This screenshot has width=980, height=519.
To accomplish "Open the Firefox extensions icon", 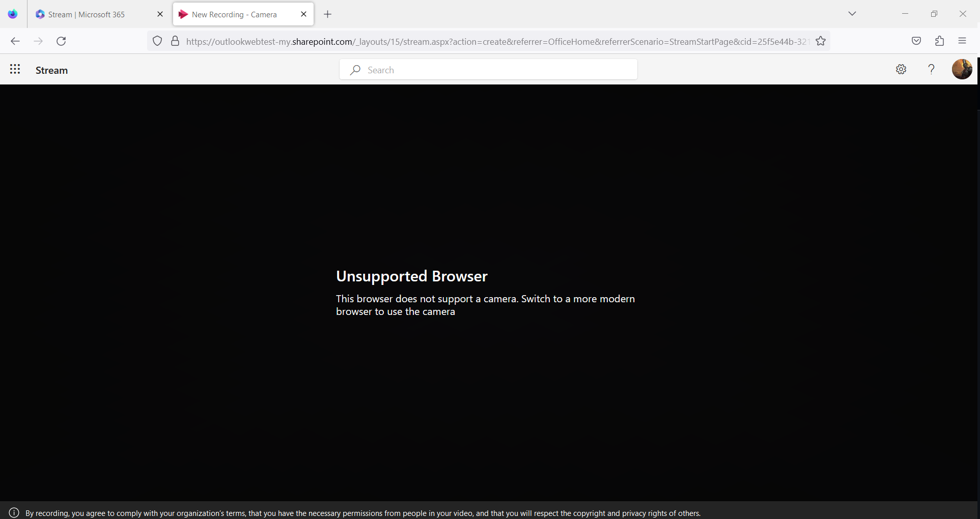I will 939,41.
